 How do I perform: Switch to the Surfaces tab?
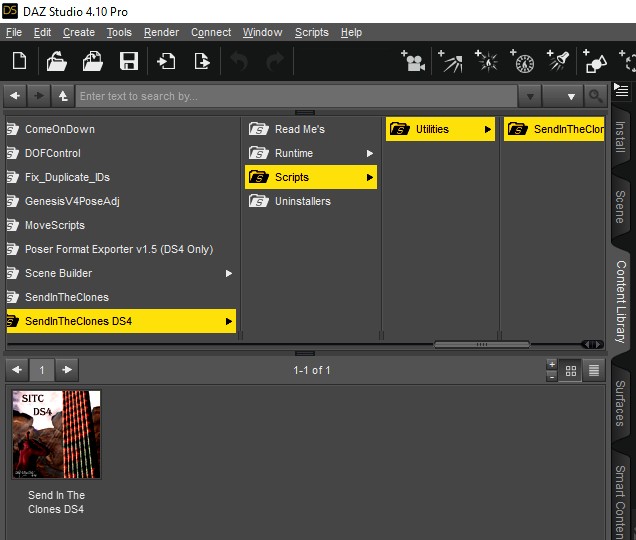(x=621, y=403)
